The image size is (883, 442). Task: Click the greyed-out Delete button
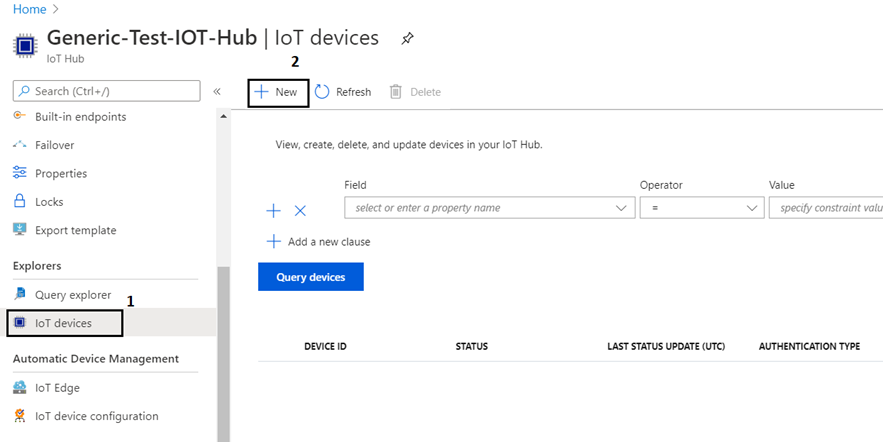(x=415, y=92)
